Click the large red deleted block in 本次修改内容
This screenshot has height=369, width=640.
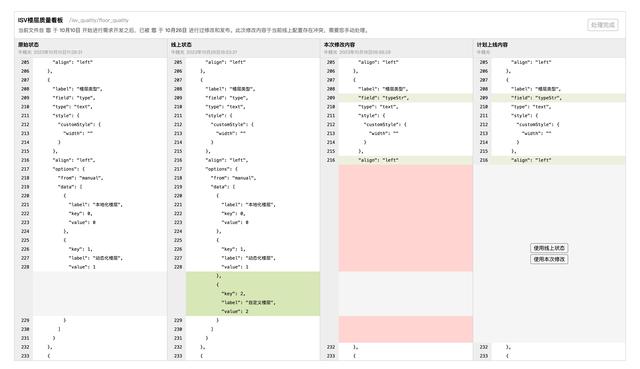pos(406,218)
